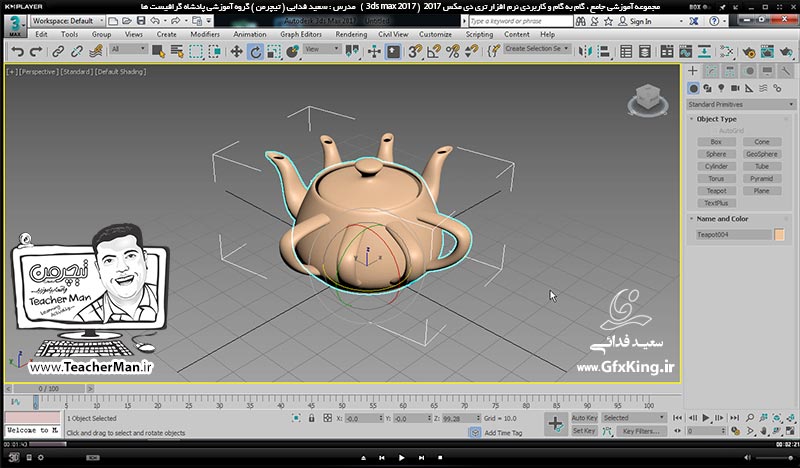Viewport: 800px width, 468px height.
Task: Switch to the Create panel plus tab
Action: point(692,71)
